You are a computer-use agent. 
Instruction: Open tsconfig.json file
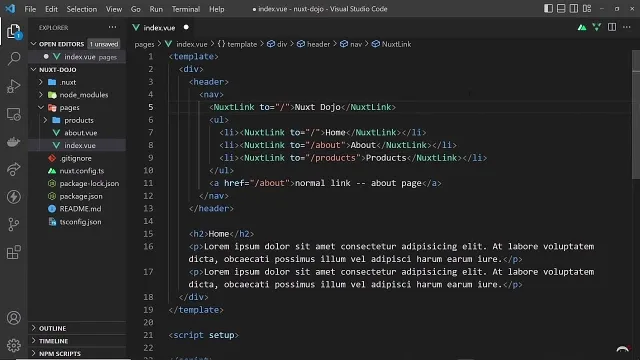[x=80, y=222]
